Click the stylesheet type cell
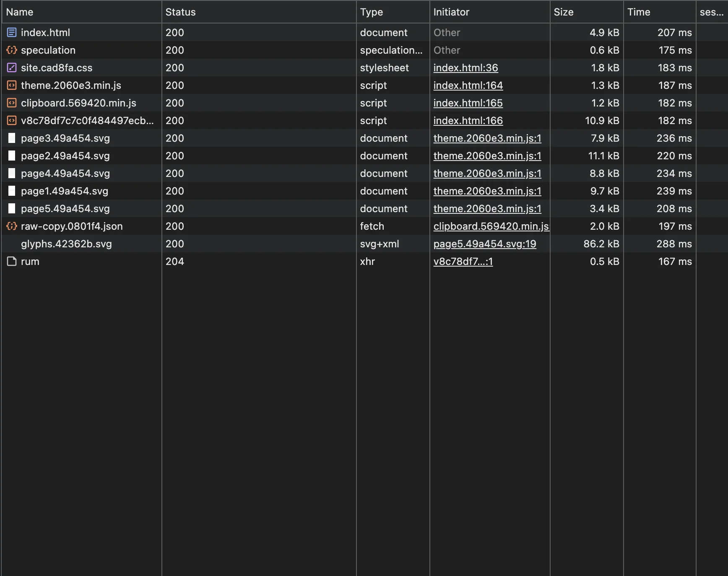The height and width of the screenshot is (576, 728). (x=384, y=67)
